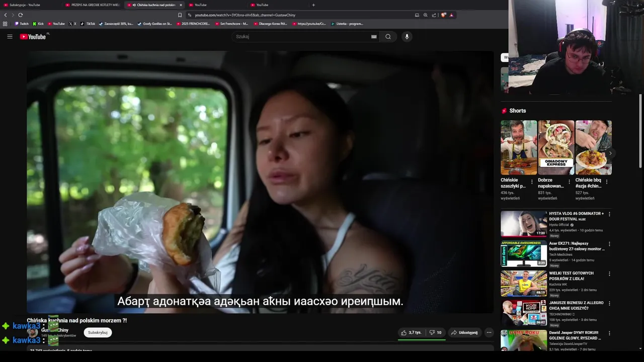Image resolution: width=644 pixels, height=362 pixels.
Task: Show next shorts with right chevron
Action: (610, 153)
